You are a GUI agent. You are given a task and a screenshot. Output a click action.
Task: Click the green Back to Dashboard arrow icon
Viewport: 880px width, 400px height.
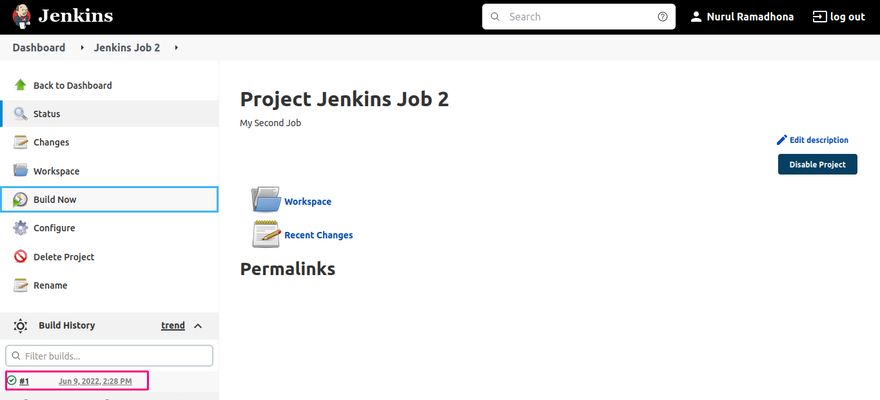pos(20,85)
